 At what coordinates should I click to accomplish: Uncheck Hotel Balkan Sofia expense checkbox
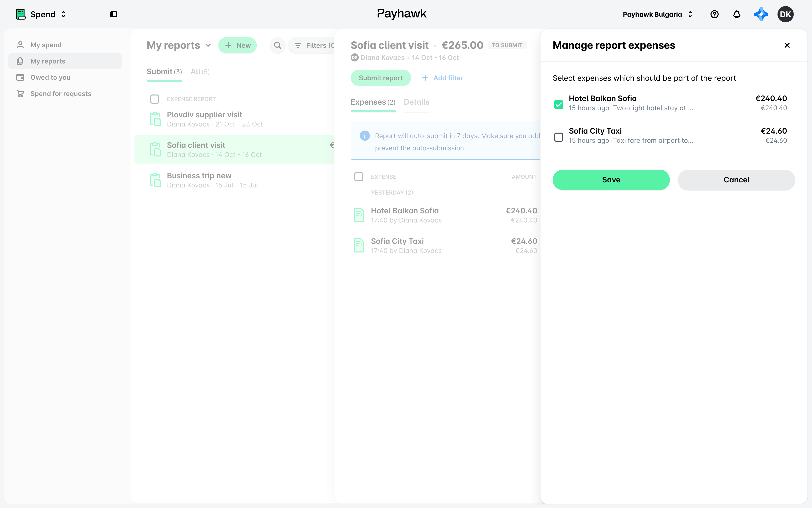pos(559,104)
